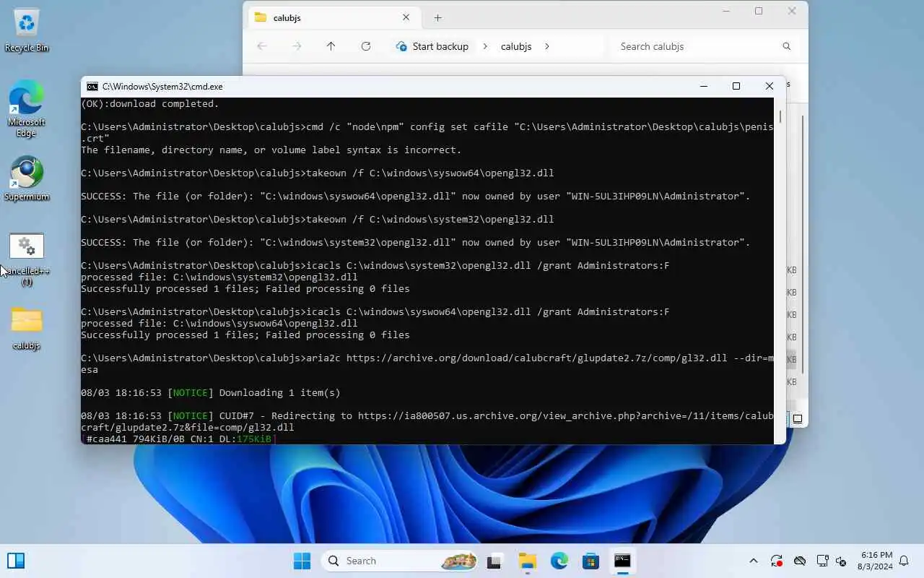Click the view toggle icon at Explorer bottom-right
Screen dimensions: 924x578
point(798,418)
